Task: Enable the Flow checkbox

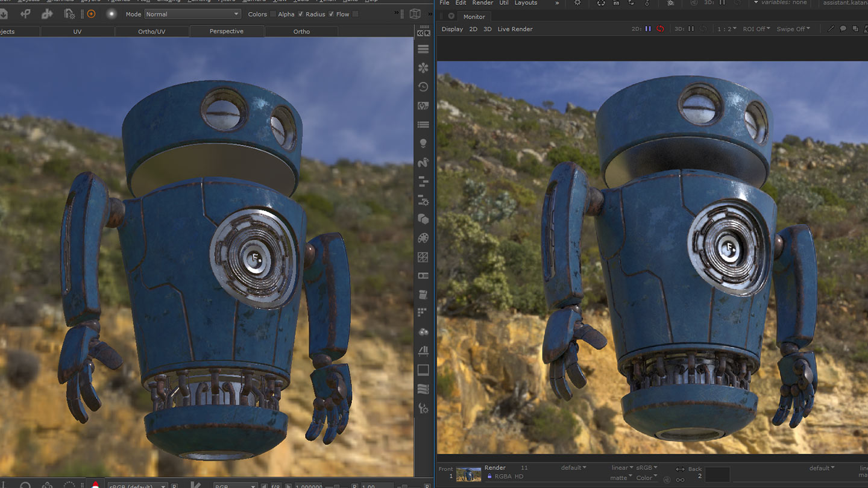Action: 355,14
